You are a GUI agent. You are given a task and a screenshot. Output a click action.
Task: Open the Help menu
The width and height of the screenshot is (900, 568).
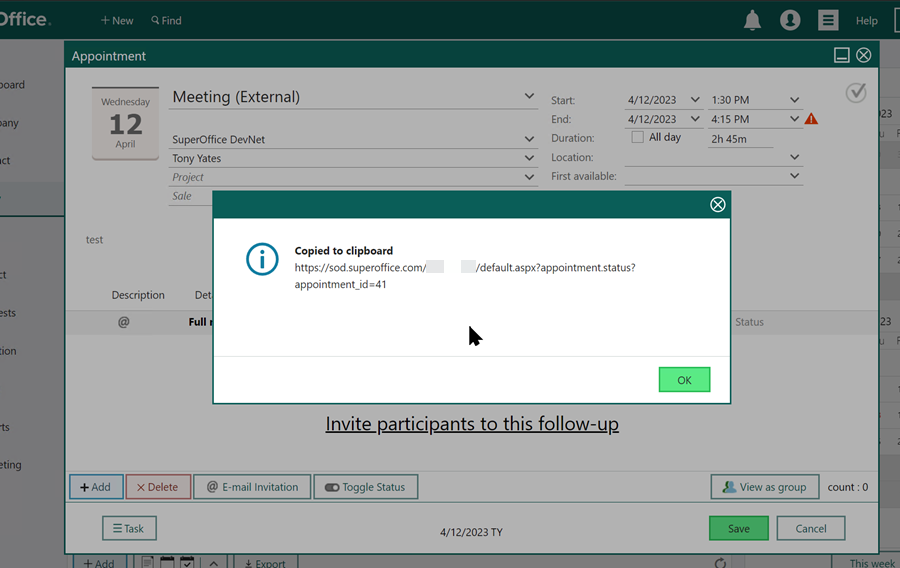(x=866, y=20)
